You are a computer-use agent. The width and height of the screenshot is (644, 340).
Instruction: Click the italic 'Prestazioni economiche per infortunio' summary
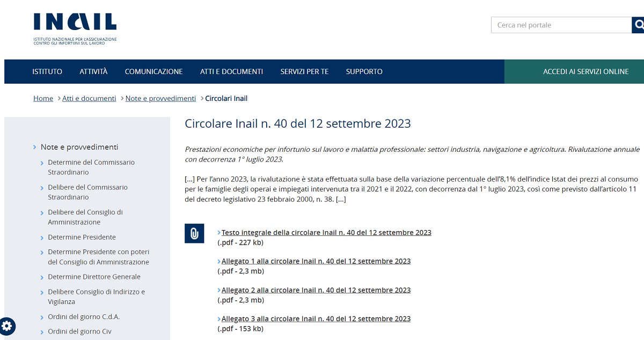coord(412,154)
